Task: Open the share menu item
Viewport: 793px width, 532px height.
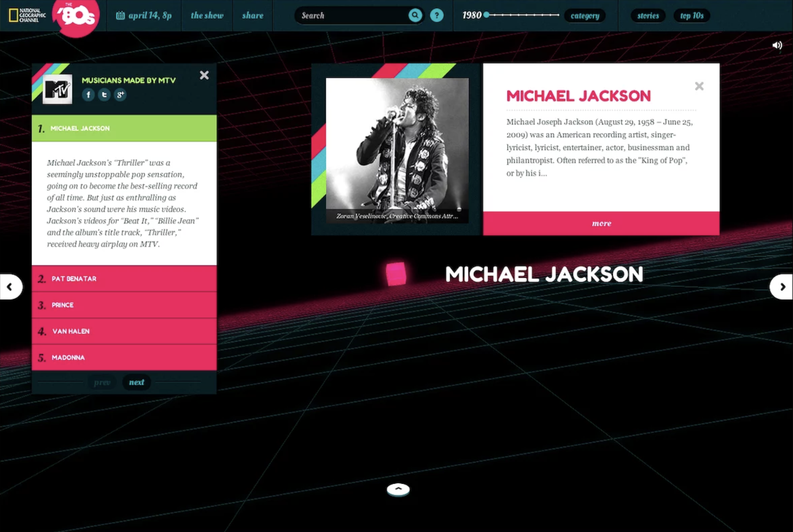Action: click(x=253, y=15)
